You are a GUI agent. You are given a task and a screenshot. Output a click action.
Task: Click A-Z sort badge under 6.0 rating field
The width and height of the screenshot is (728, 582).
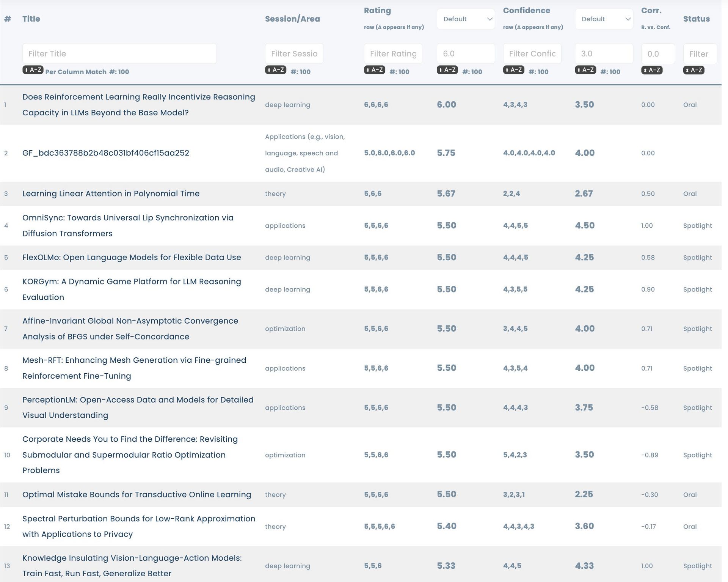[447, 70]
